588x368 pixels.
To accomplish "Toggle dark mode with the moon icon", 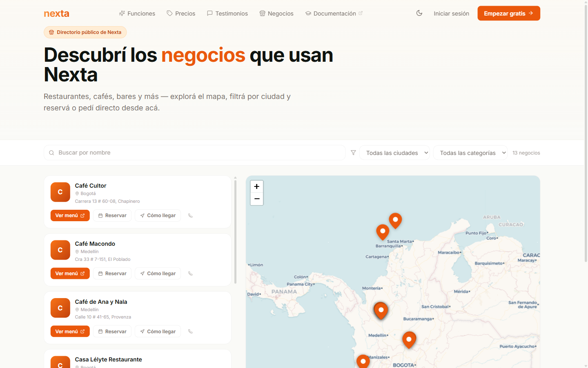I will (419, 13).
